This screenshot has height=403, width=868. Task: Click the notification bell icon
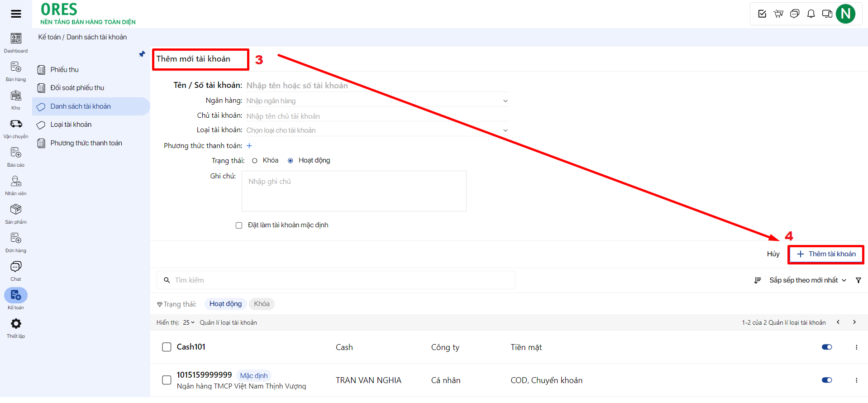point(811,14)
